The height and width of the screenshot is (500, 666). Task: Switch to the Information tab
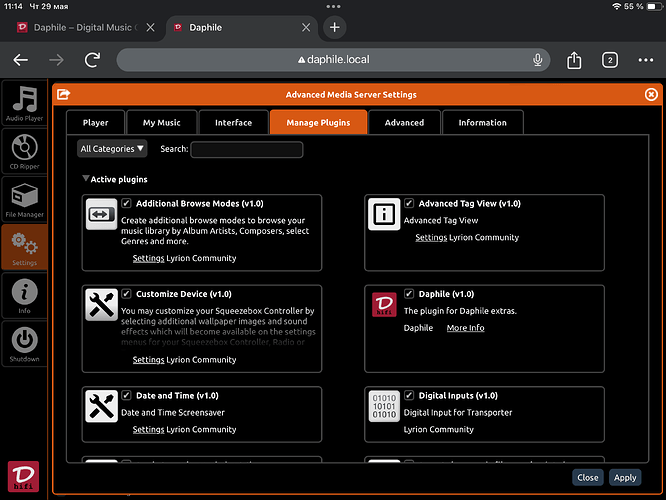click(482, 123)
